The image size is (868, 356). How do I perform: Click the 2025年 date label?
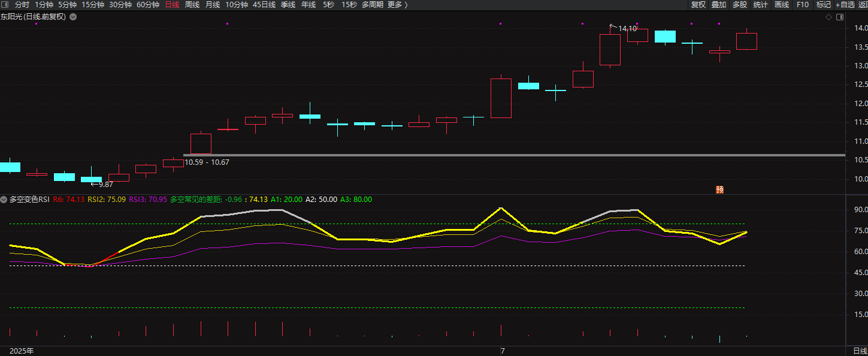(x=22, y=351)
